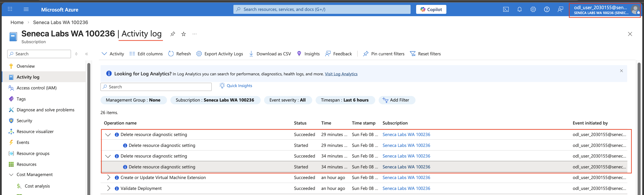
Task: Dismiss the Log Analytics info banner
Action: point(621,71)
